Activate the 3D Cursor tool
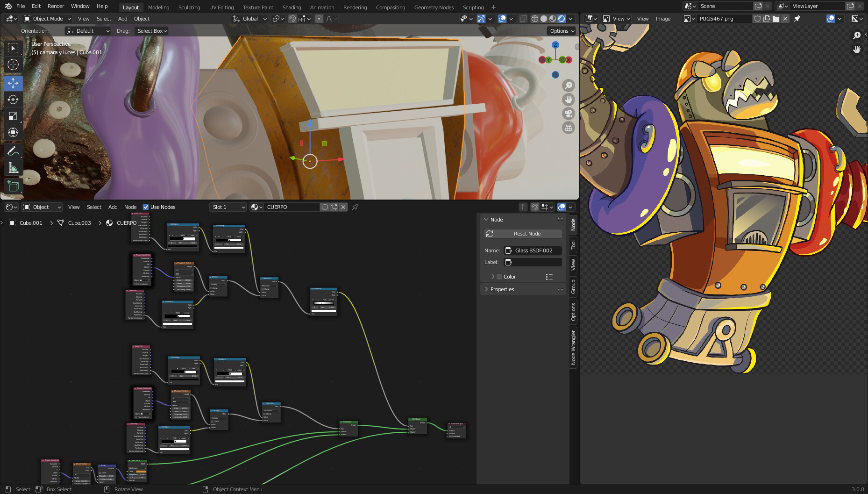868x494 pixels. click(13, 64)
